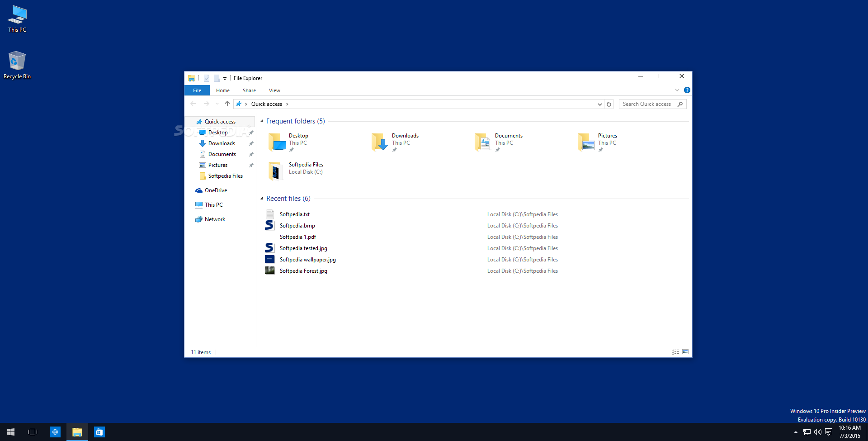
Task: Open File Explorer help icon
Action: 687,90
